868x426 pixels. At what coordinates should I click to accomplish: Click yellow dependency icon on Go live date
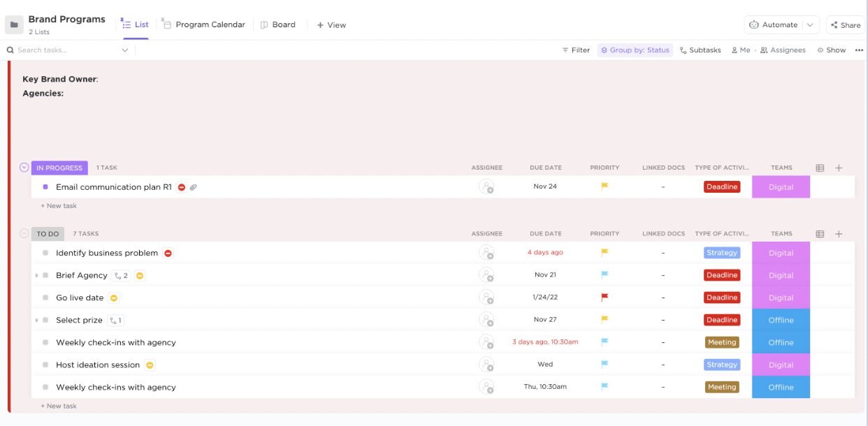113,298
